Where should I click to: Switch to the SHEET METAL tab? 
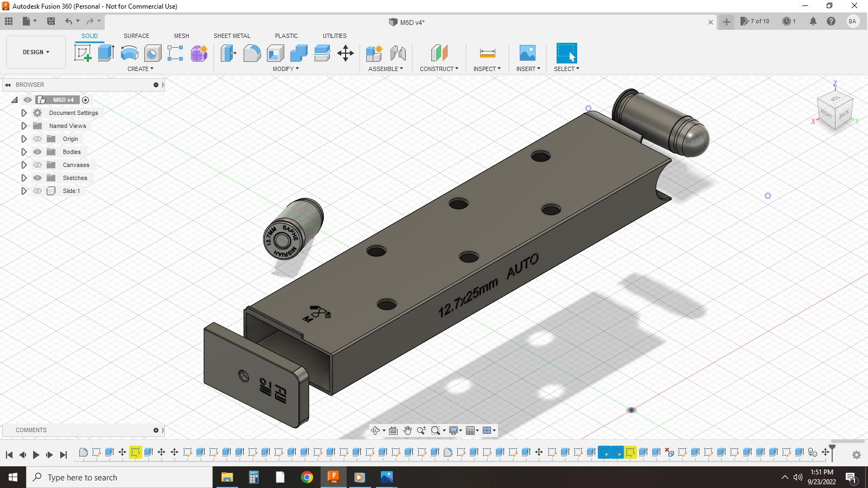(232, 36)
